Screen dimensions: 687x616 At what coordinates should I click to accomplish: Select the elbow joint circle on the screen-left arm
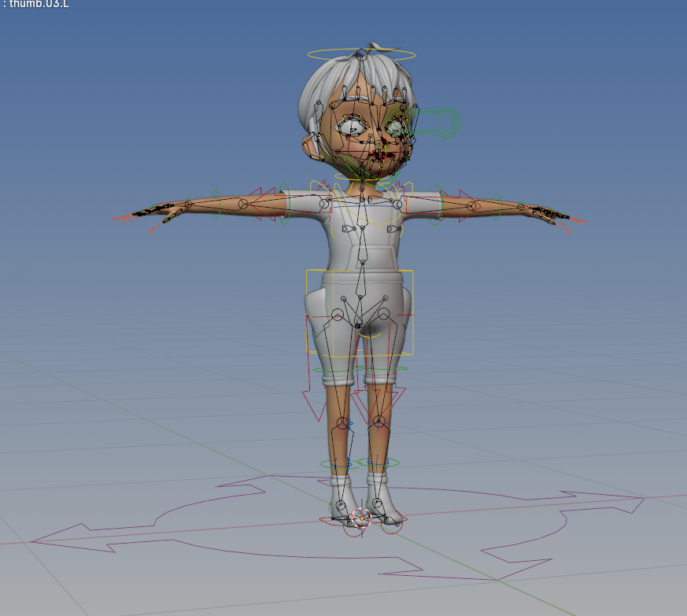(243, 204)
